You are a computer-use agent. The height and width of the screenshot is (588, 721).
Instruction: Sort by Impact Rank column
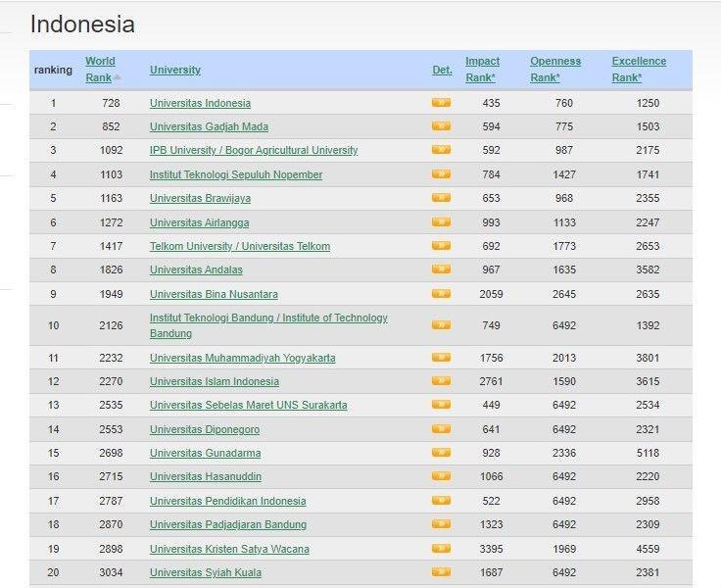(482, 70)
